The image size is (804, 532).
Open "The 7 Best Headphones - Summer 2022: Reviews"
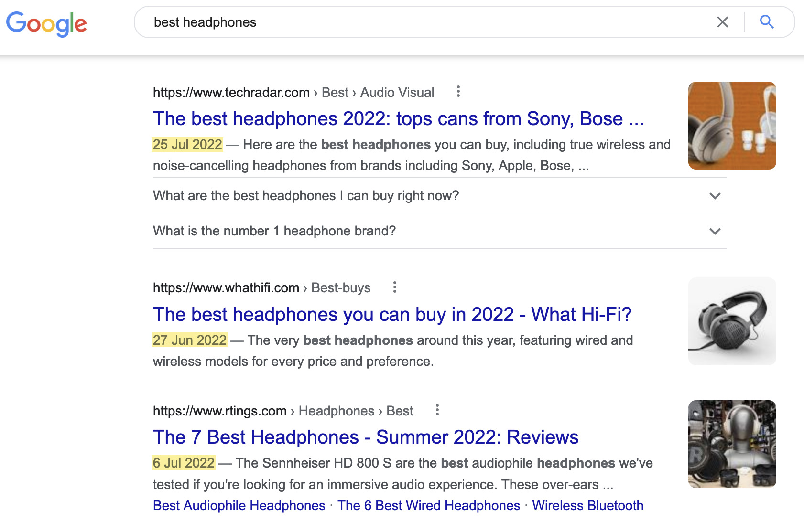tap(365, 437)
